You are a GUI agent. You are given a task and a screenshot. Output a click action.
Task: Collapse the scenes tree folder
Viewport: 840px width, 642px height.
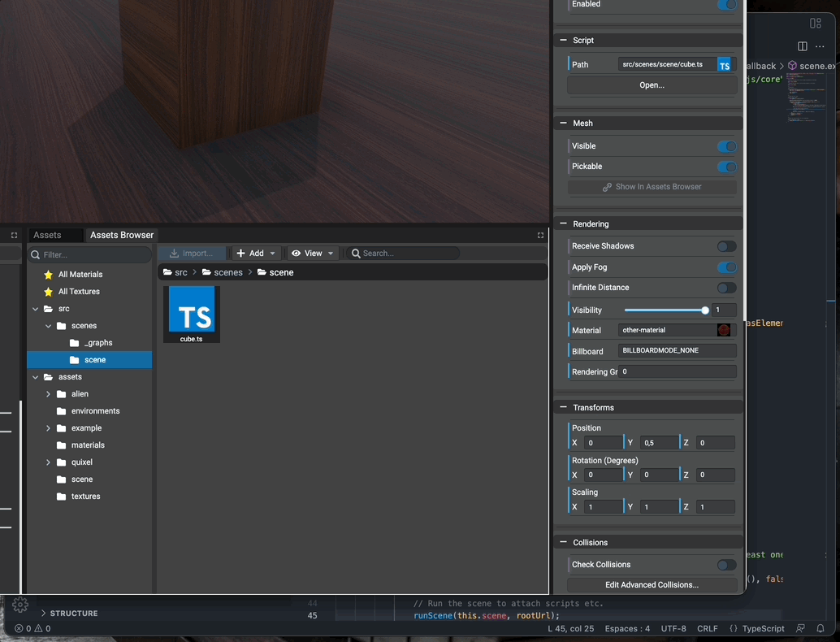48,326
